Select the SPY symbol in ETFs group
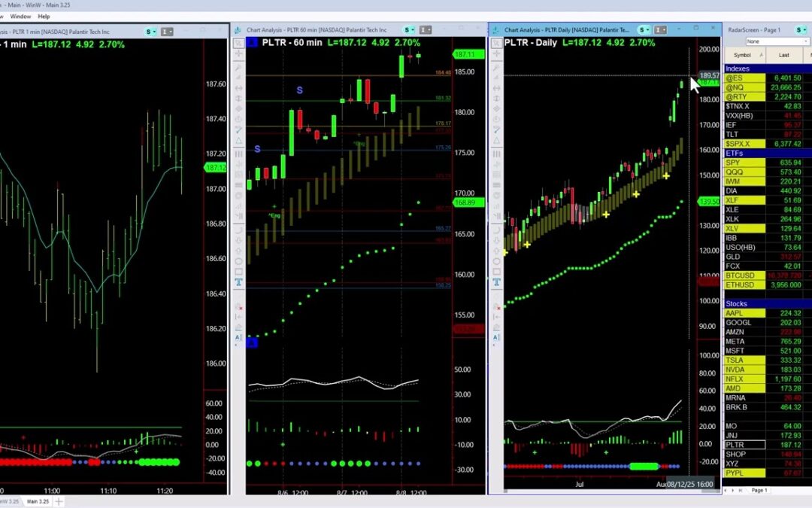This screenshot has height=508, width=812. point(744,163)
